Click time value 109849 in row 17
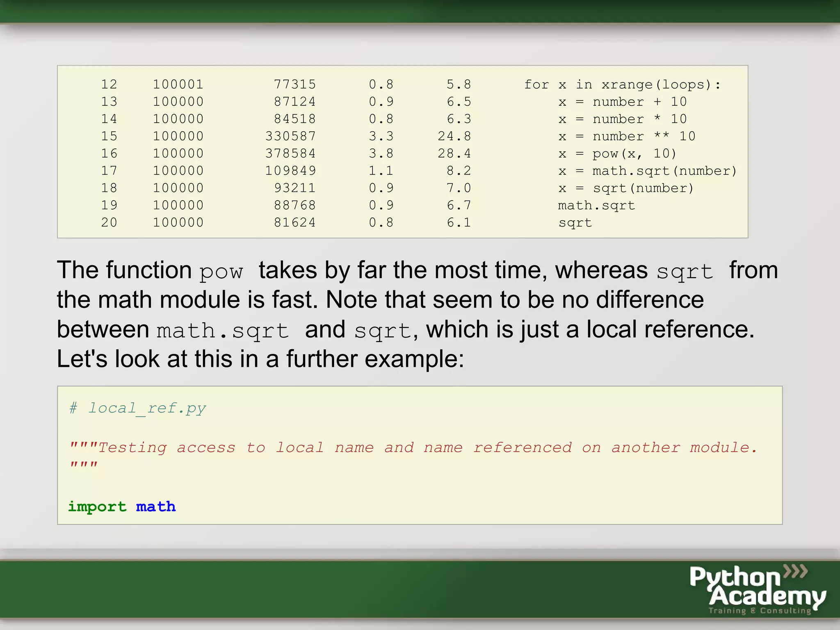This screenshot has height=630, width=840. pyautogui.click(x=290, y=171)
